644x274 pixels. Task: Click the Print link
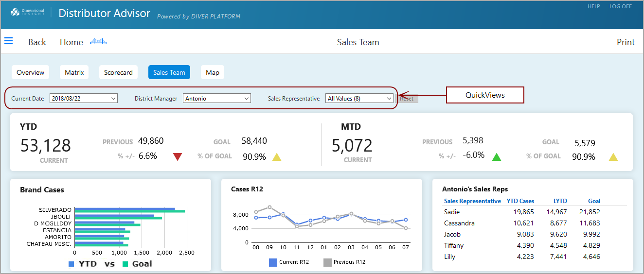point(626,42)
